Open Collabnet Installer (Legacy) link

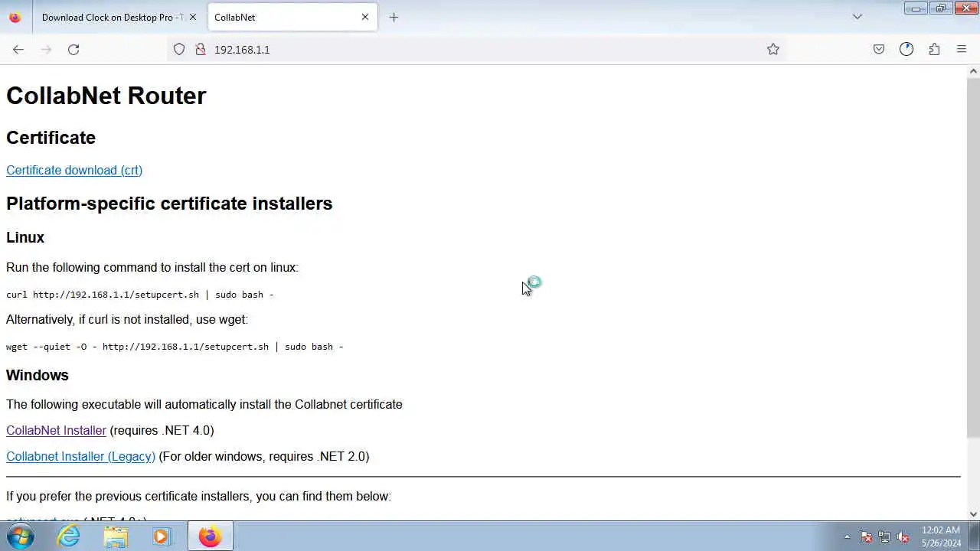(x=80, y=456)
